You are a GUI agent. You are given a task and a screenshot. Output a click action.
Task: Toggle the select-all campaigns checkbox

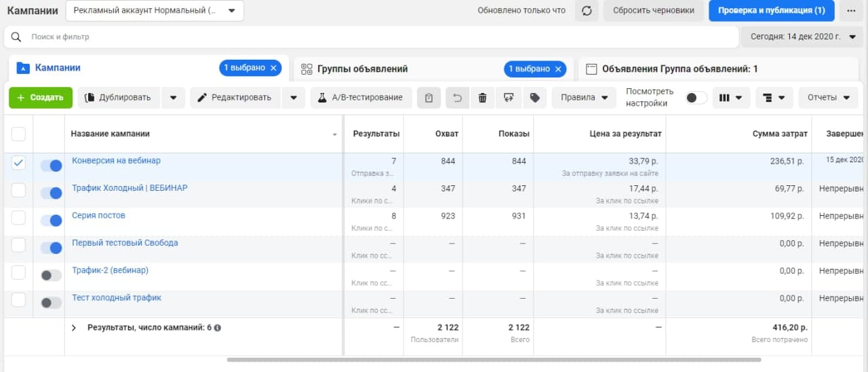click(18, 134)
